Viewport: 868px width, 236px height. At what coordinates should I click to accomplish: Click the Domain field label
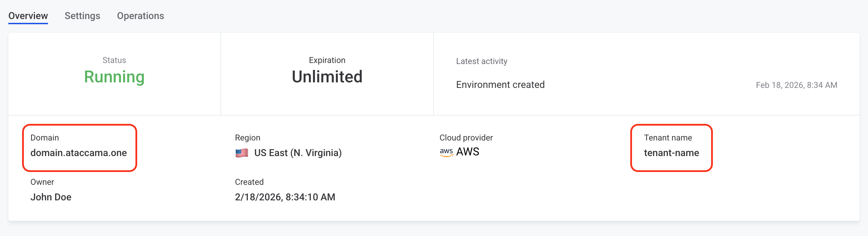[x=45, y=138]
